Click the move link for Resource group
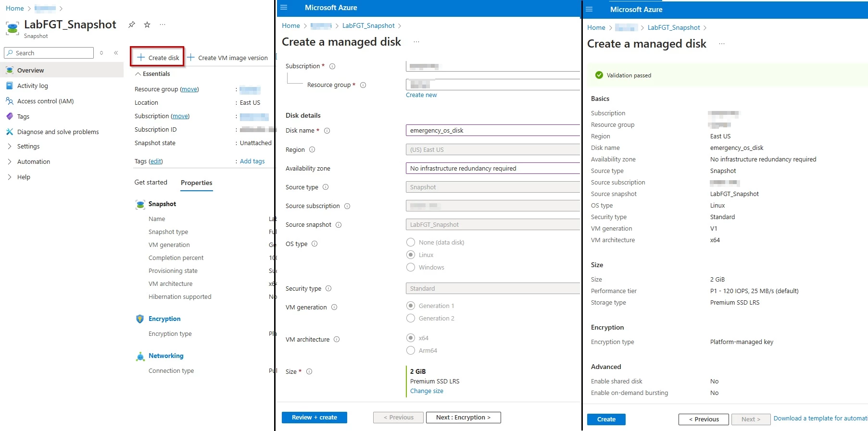Image resolution: width=868 pixels, height=431 pixels. click(189, 89)
